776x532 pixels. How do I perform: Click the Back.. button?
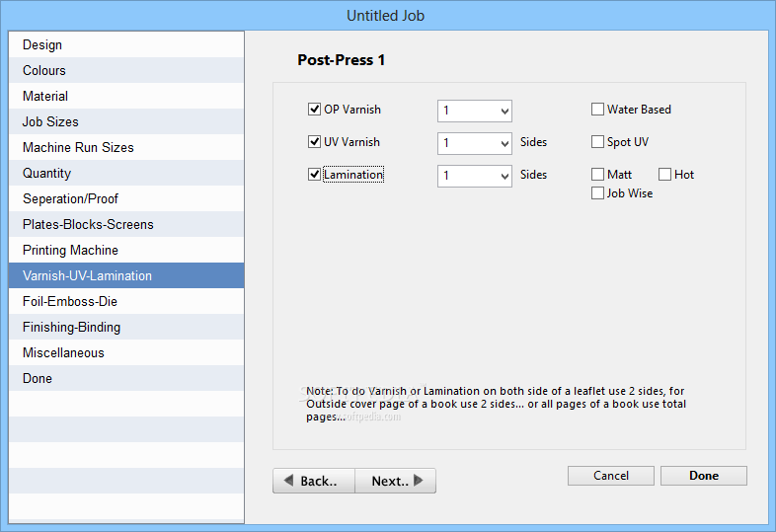[314, 481]
